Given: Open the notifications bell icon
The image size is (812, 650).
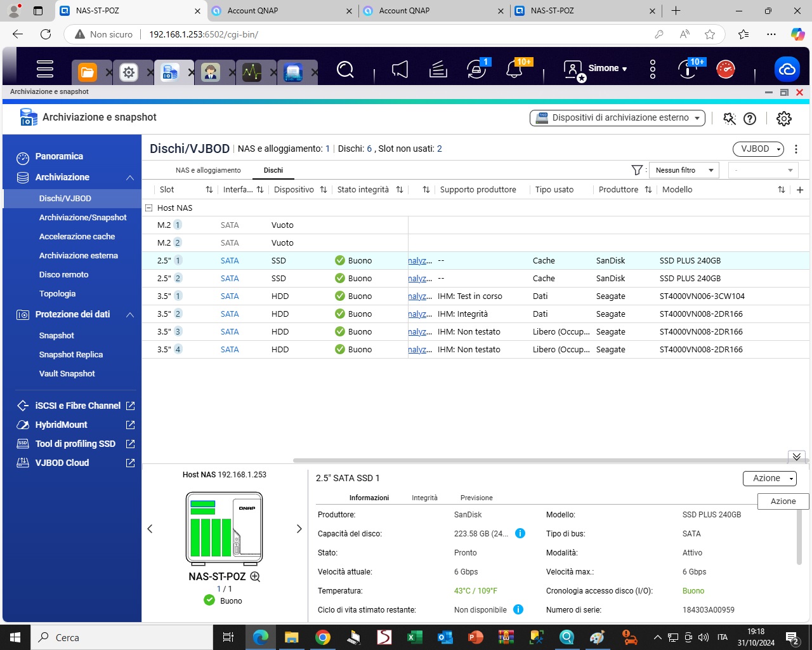Looking at the screenshot, I should point(514,69).
